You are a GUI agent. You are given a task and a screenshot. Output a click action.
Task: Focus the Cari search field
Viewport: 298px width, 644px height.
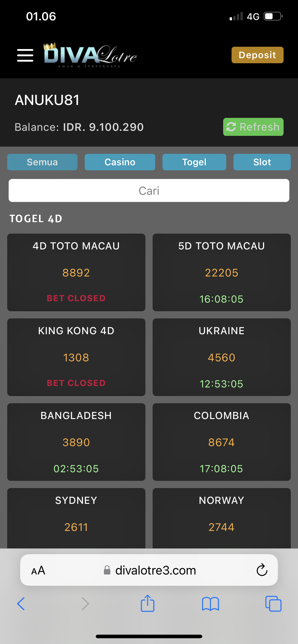click(149, 190)
